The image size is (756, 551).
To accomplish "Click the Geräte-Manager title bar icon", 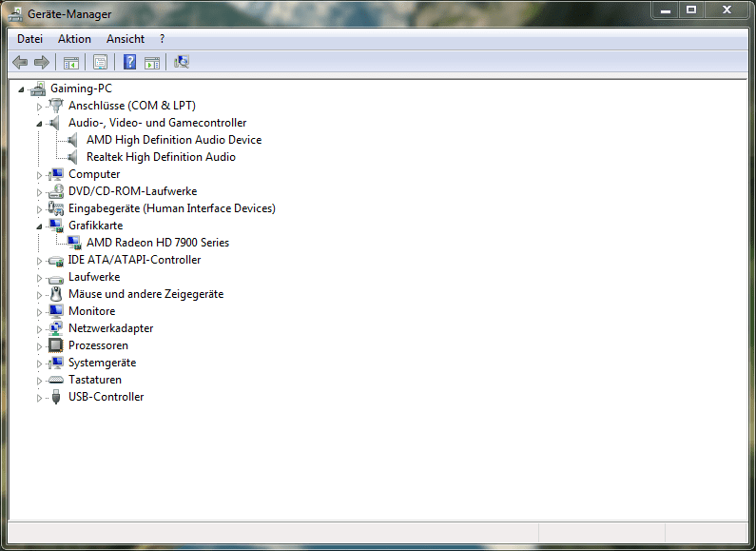I will tap(15, 14).
